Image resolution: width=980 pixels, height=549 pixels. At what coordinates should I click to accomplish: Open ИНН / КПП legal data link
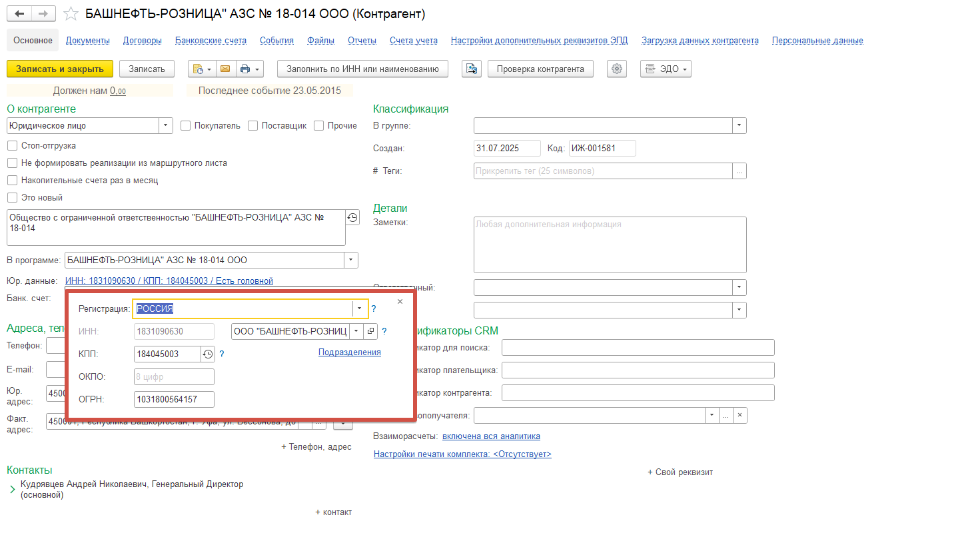click(169, 281)
